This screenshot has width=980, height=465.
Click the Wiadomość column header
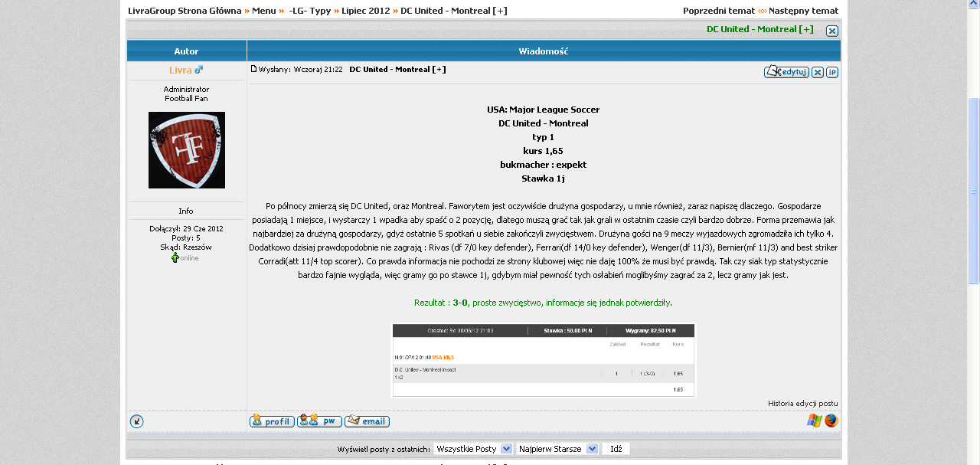coord(544,51)
